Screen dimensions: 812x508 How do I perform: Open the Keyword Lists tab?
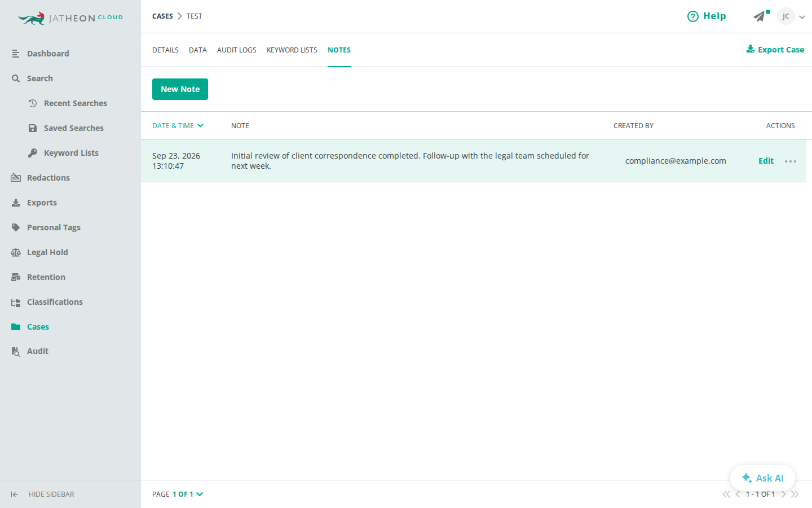point(292,50)
